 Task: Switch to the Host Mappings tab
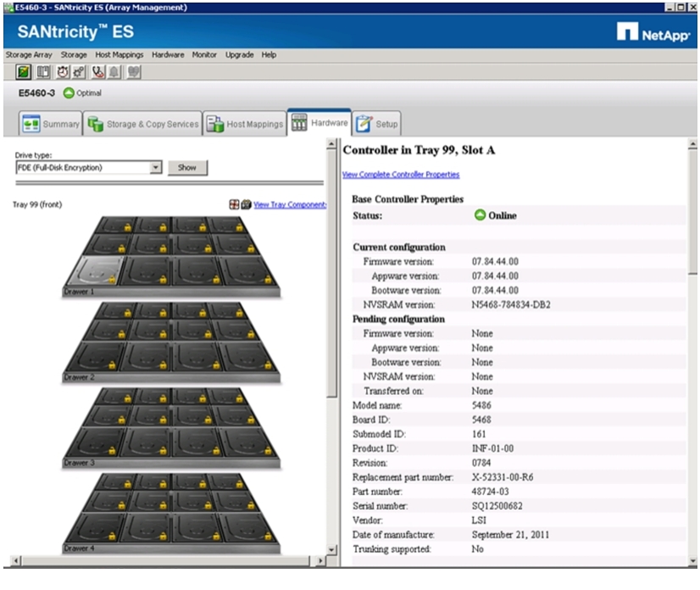point(245,124)
